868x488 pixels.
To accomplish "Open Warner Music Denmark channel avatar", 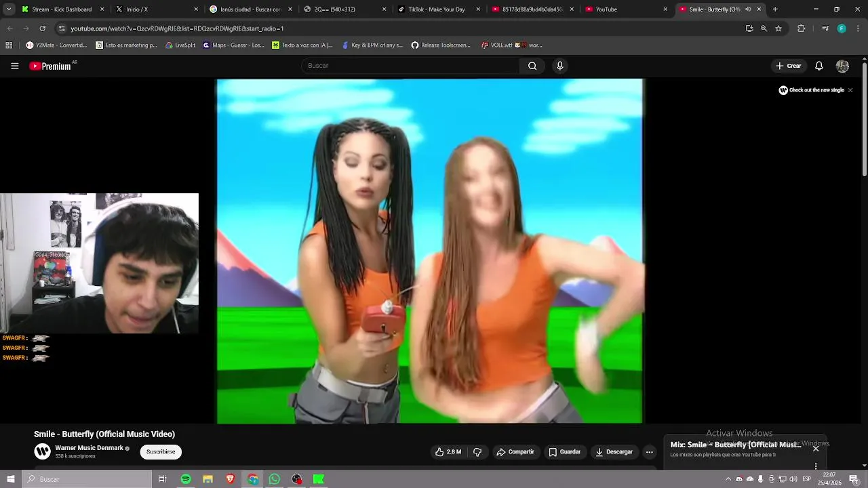I will click(42, 451).
